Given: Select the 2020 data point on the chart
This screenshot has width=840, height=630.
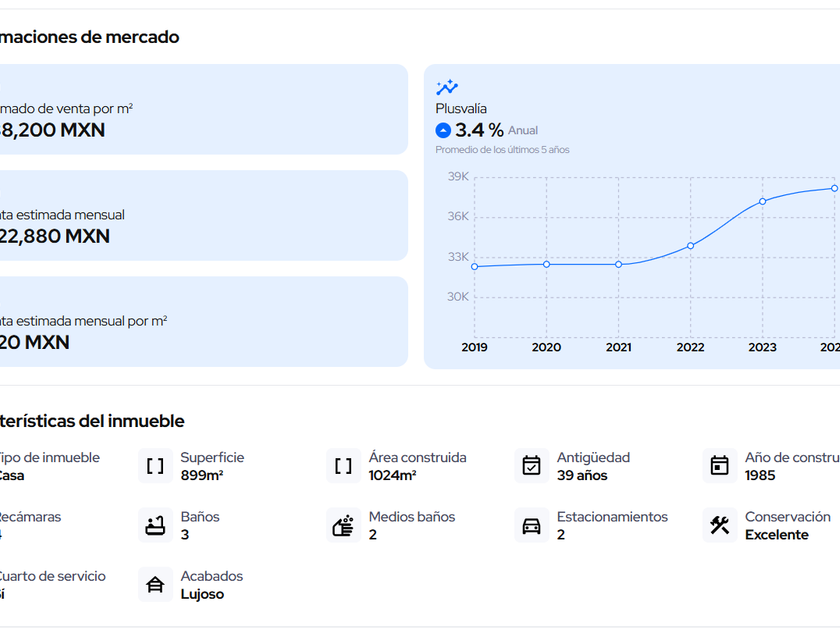Looking at the screenshot, I should point(546,264).
